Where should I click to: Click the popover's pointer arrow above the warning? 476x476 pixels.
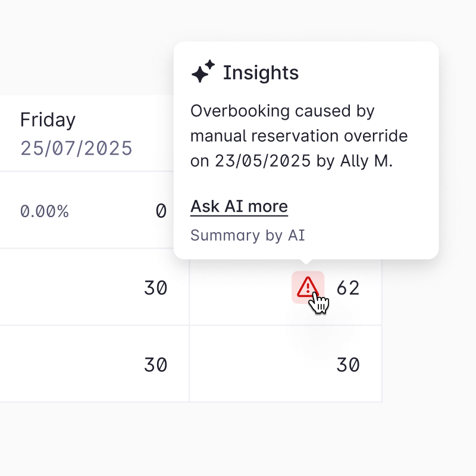tap(306, 261)
